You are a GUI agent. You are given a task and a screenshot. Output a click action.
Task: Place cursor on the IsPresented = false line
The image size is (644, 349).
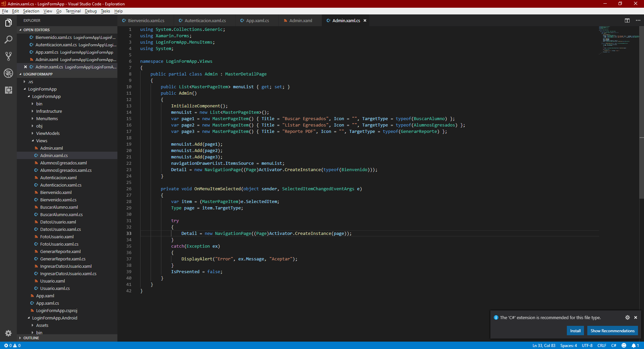tap(197, 272)
